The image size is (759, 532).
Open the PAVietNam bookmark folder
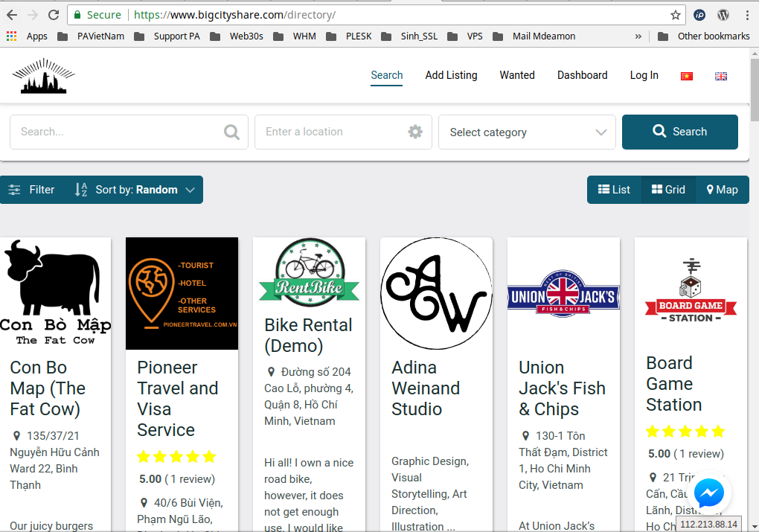91,36
